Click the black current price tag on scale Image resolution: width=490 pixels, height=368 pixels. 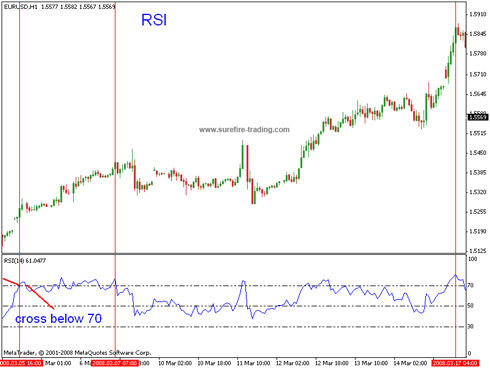(x=478, y=117)
